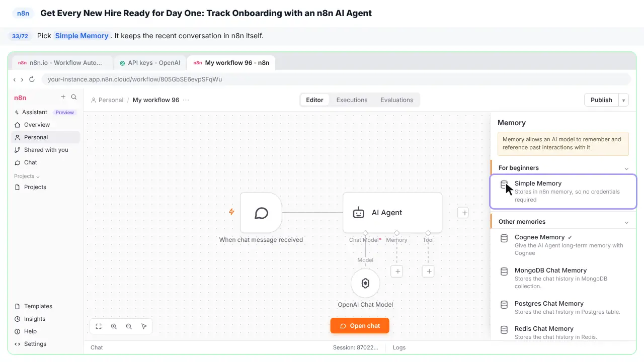Zoom out on the canvas
644x362 pixels.
[x=129, y=326]
